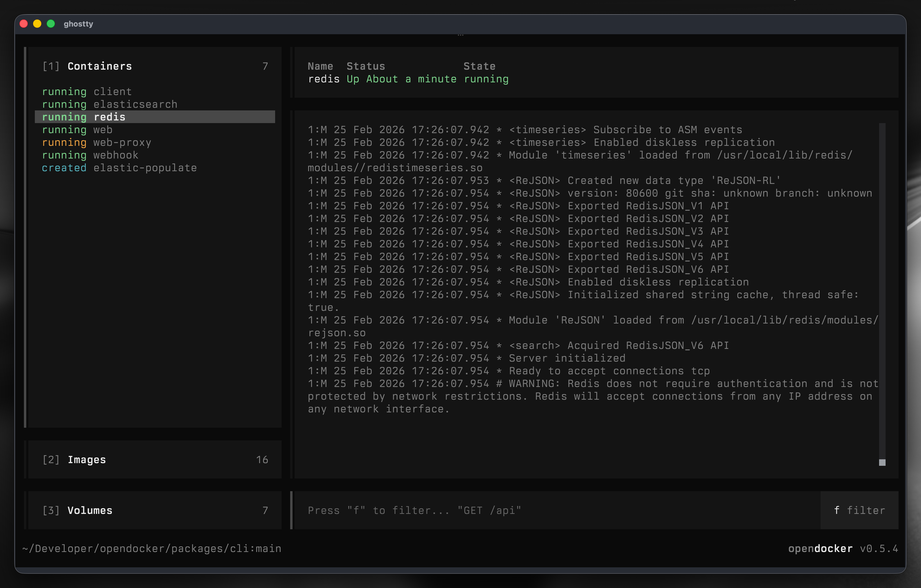Select the elasticsearch container row
This screenshot has height=588, width=921.
pyautogui.click(x=155, y=104)
